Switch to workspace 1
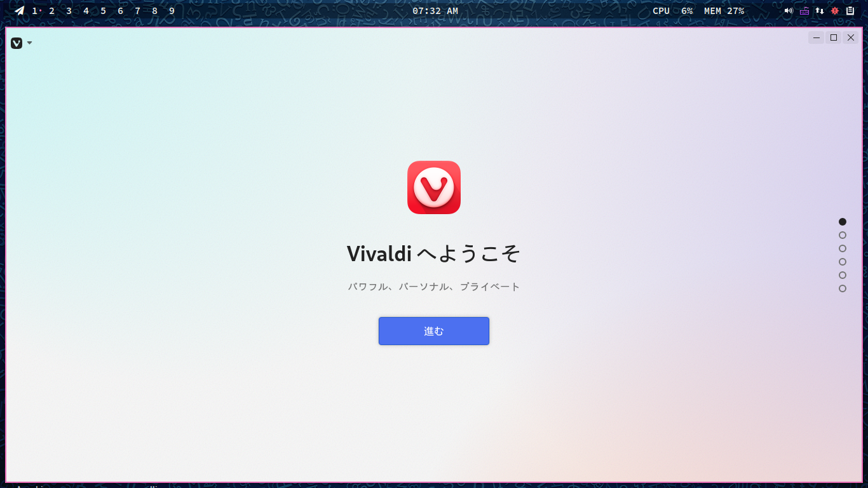This screenshot has height=488, width=868. pos(35,11)
